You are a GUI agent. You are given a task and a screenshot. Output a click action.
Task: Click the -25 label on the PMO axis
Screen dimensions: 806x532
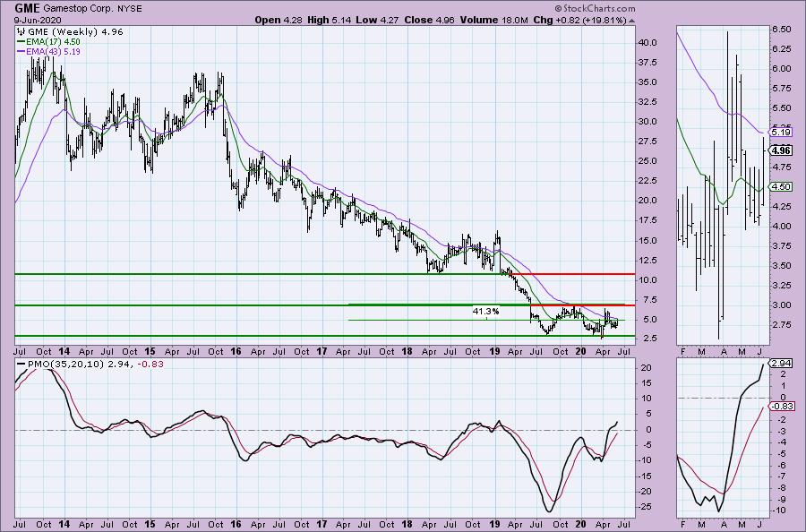(645, 507)
